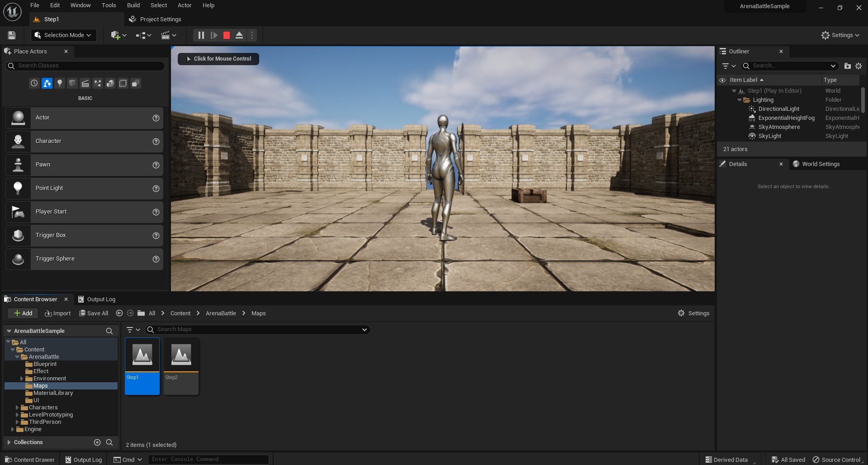This screenshot has height=465, width=868.
Task: Open the Outliner settings gear
Action: point(859,66)
